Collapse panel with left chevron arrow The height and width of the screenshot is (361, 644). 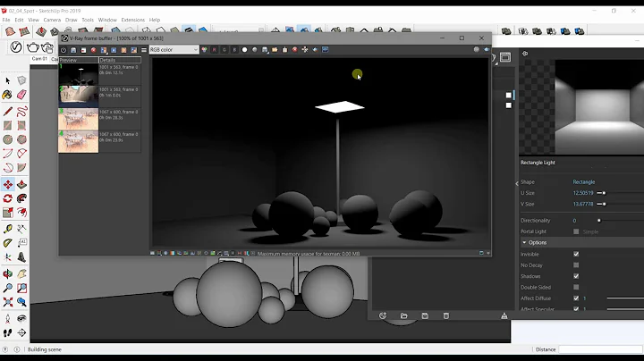pos(517,183)
